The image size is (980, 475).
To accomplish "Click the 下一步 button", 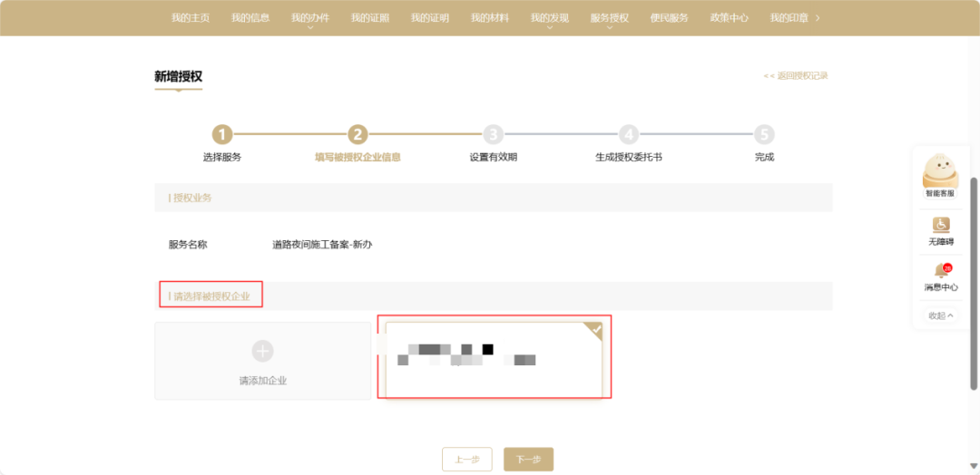I will pos(528,460).
